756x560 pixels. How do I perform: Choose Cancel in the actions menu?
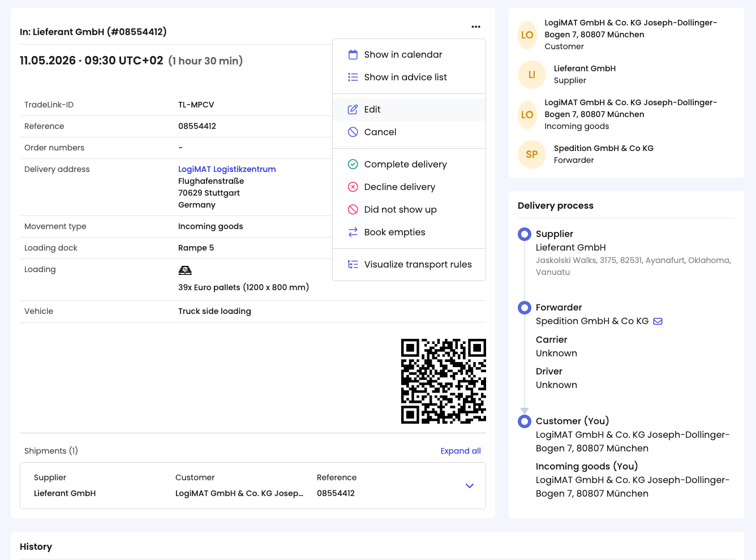tap(409, 132)
